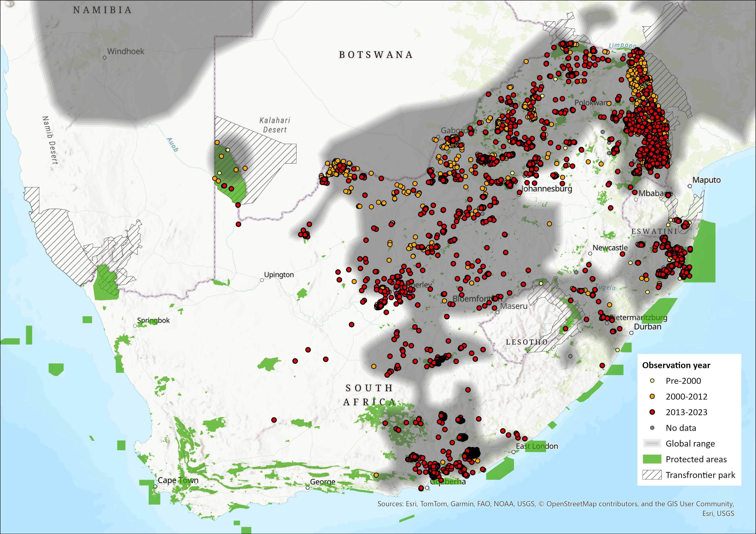Click the Kalahari Desert label
The image size is (756, 534).
[275, 125]
